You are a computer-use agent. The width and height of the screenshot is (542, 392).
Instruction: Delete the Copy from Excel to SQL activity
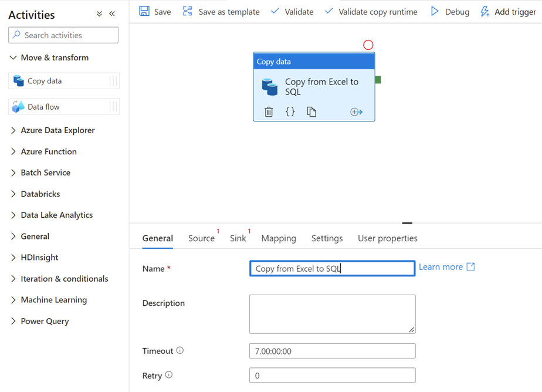(269, 111)
